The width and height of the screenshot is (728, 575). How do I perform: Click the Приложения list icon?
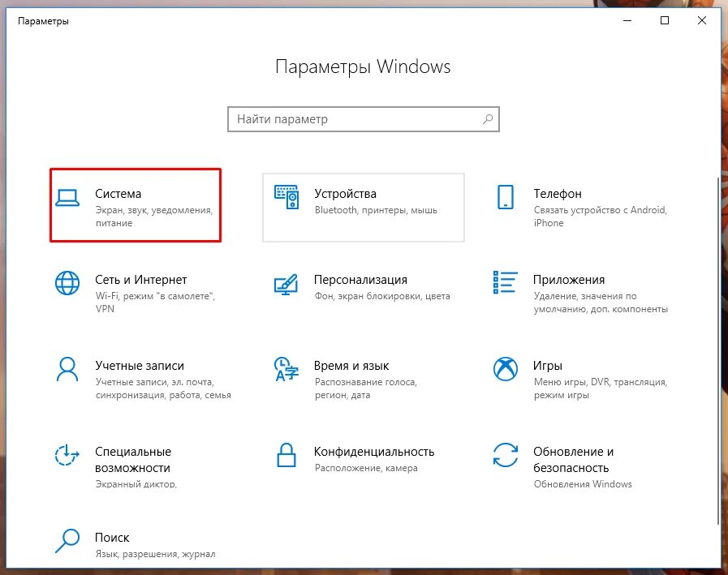[x=505, y=282]
